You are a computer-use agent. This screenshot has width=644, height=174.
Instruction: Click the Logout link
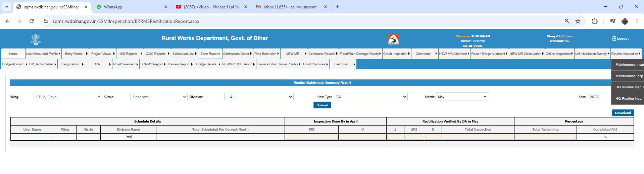click(621, 39)
